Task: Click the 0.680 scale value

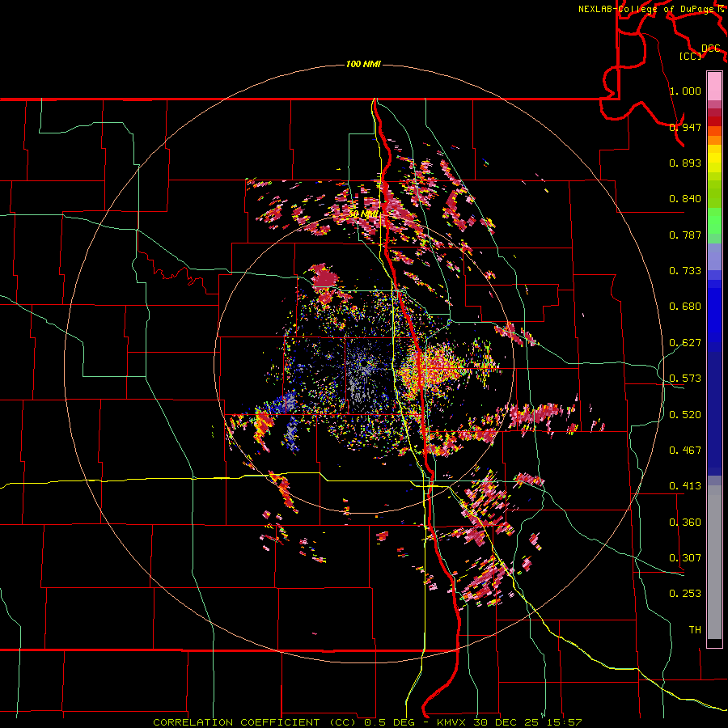Action: 685,307
